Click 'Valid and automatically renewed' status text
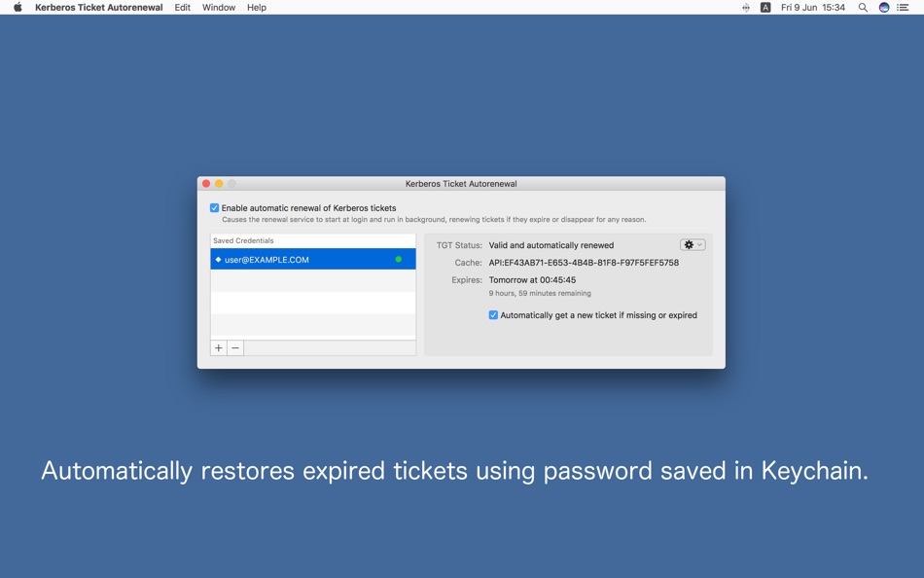The height and width of the screenshot is (578, 924). pyautogui.click(x=551, y=245)
